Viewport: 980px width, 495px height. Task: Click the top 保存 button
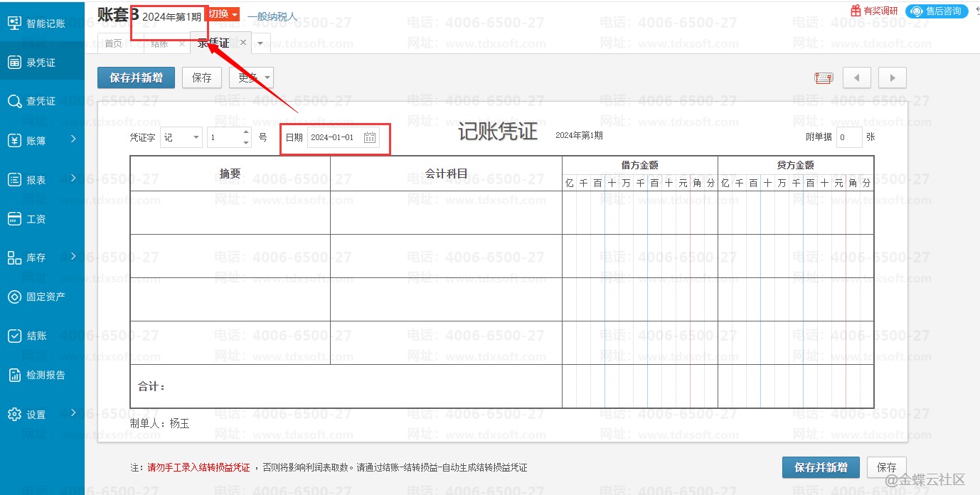click(x=202, y=78)
